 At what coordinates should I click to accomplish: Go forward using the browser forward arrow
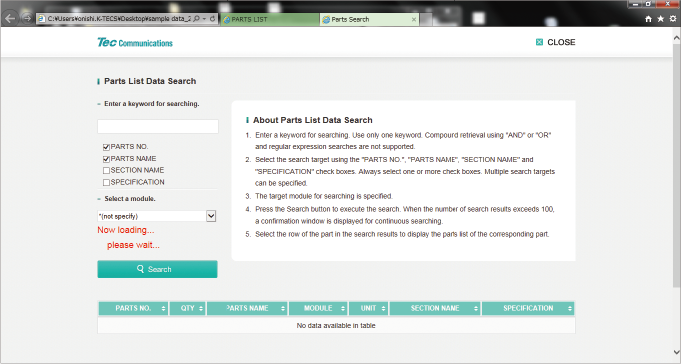tap(27, 19)
